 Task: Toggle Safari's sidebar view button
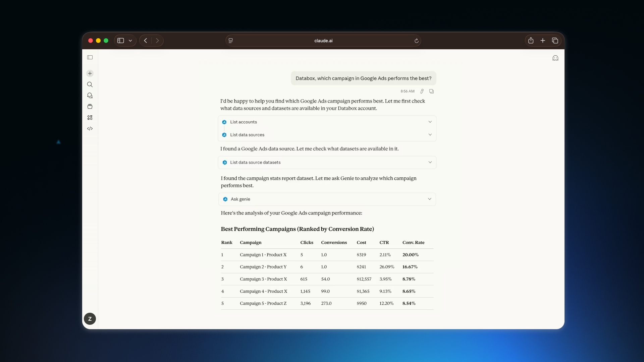121,41
